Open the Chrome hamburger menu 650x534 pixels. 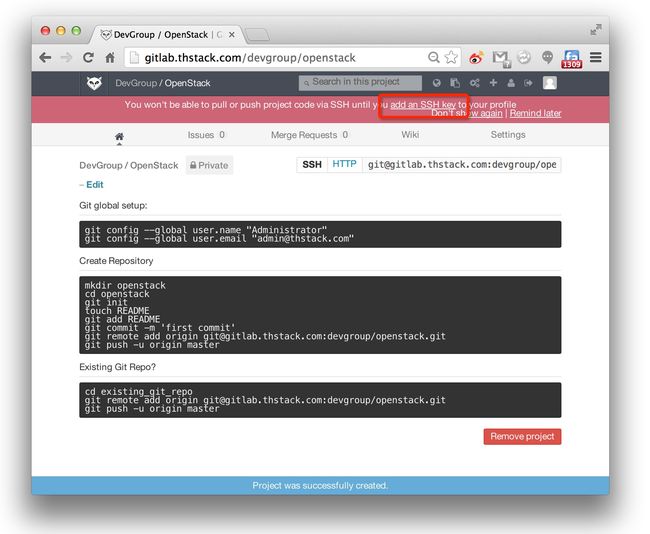point(596,57)
